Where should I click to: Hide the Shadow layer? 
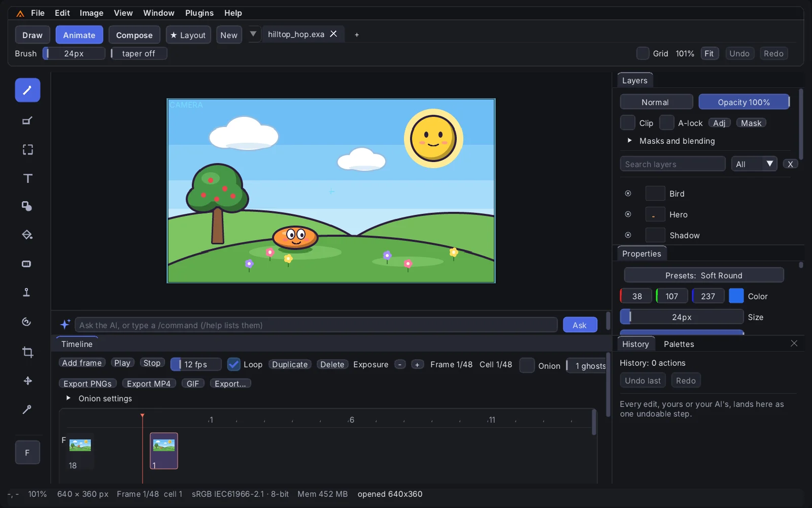[x=628, y=235]
